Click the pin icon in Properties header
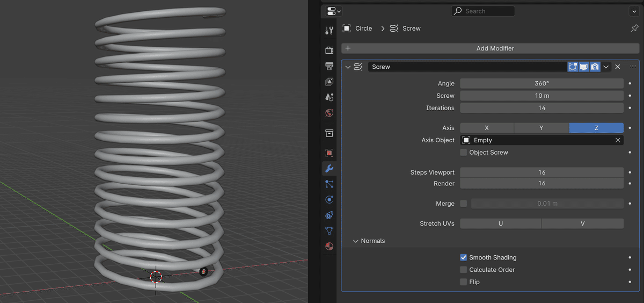This screenshot has height=303, width=644. click(634, 28)
